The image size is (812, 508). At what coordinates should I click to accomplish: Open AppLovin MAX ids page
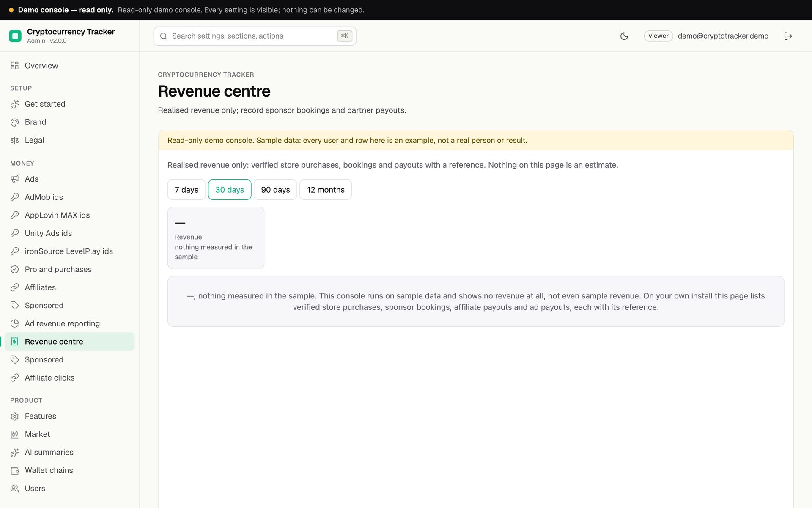pos(70,215)
